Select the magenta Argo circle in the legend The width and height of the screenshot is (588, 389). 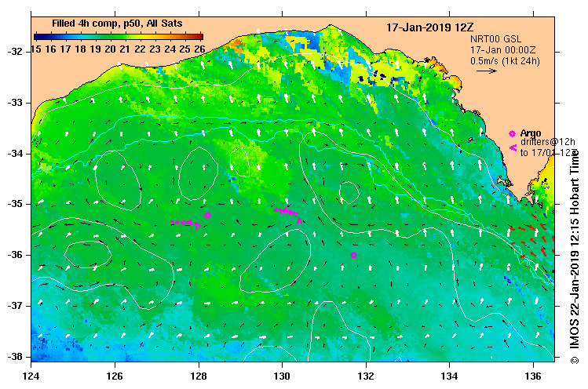pyautogui.click(x=512, y=133)
